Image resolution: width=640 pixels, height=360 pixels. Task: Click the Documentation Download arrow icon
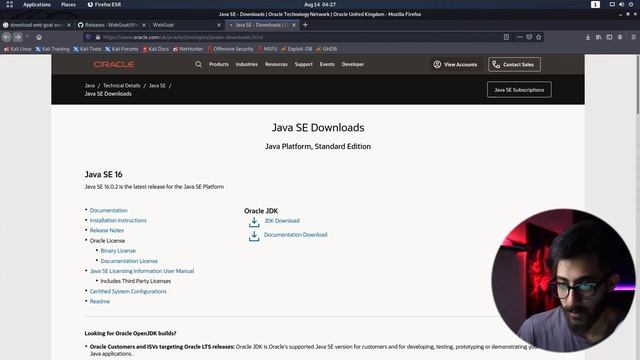coord(254,236)
